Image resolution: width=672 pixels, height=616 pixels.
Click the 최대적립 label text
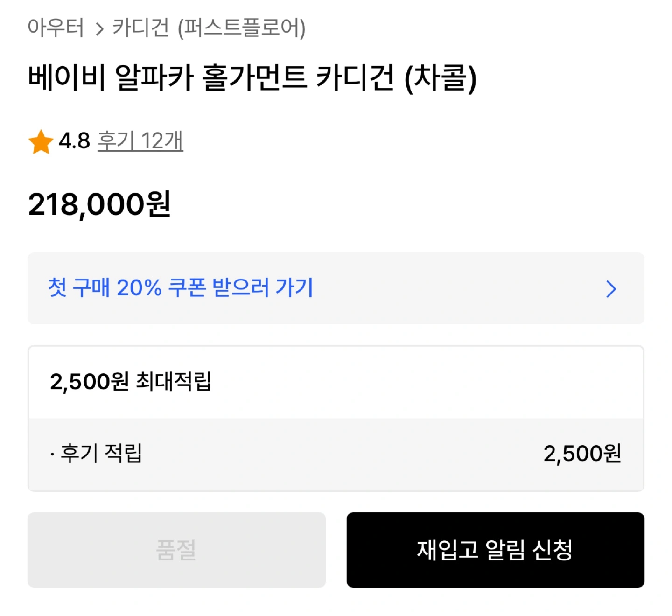(174, 382)
